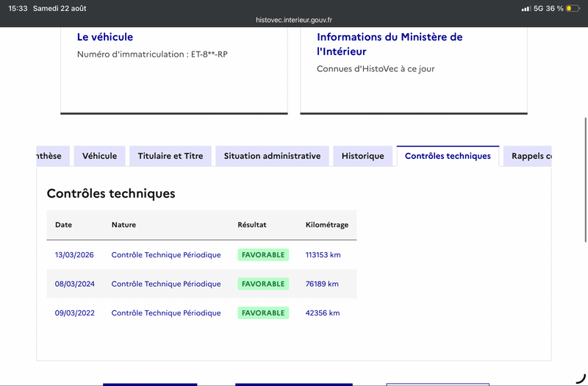
Task: Click FAVORABLE badge for 09/03/2022 row
Action: point(263,313)
